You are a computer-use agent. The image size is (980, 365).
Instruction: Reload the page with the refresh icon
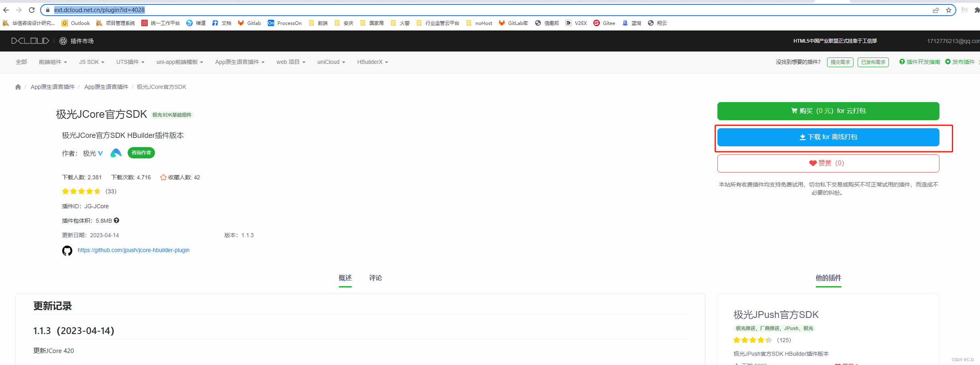pos(32,10)
